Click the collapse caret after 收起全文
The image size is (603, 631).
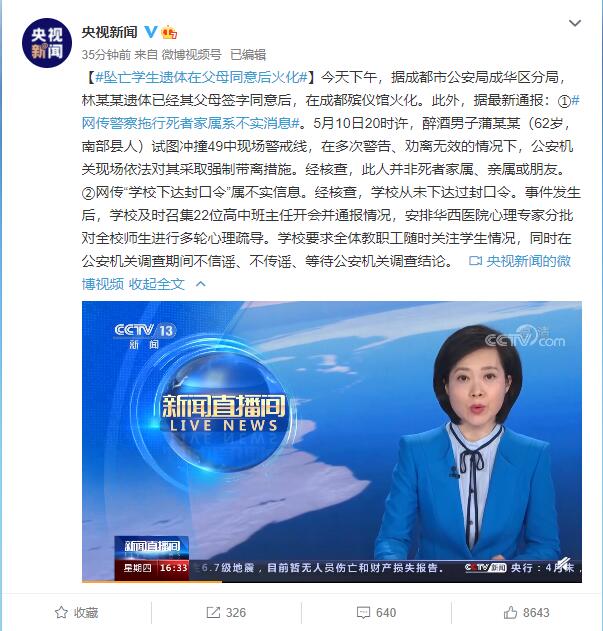tap(200, 284)
